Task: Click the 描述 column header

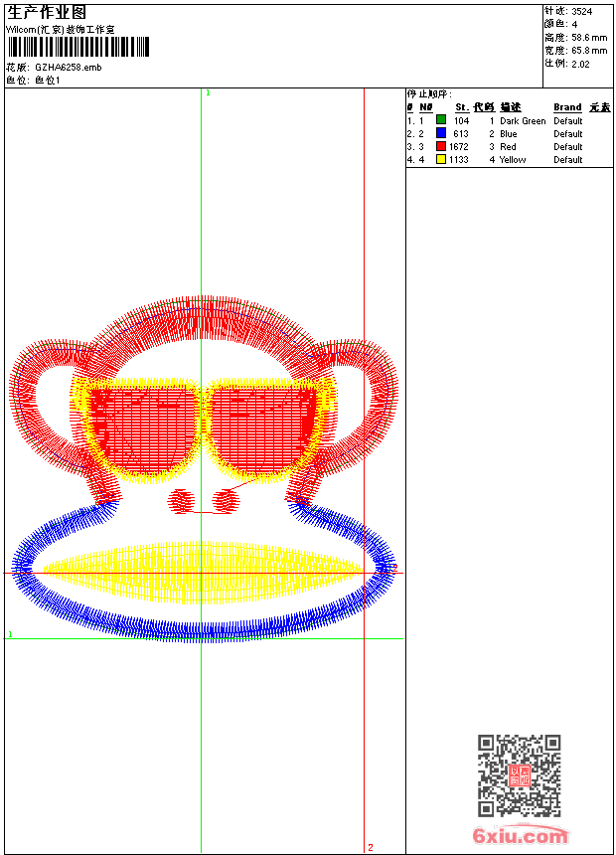Action: click(x=511, y=107)
